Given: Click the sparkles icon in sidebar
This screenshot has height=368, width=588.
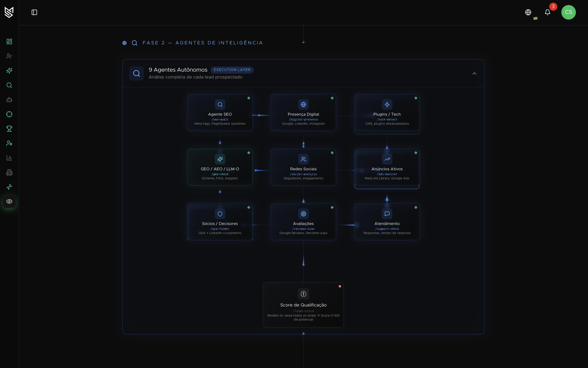Looking at the screenshot, I should 9,71.
